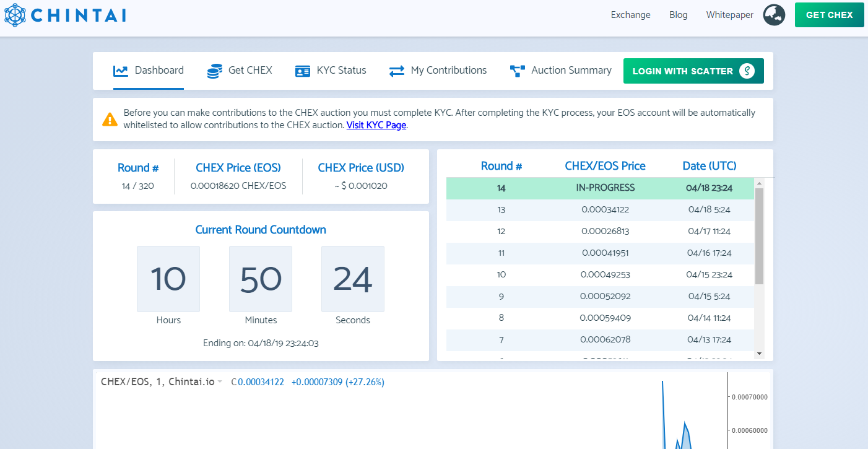Viewport: 868px width, 449px height.
Task: Click the 14 / 320 round value
Action: 138,186
